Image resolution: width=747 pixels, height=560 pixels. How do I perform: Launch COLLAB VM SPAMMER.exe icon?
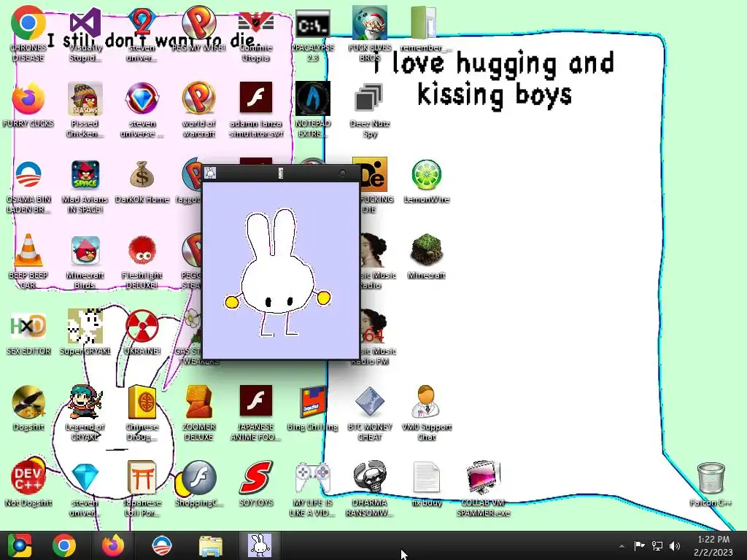tap(484, 478)
